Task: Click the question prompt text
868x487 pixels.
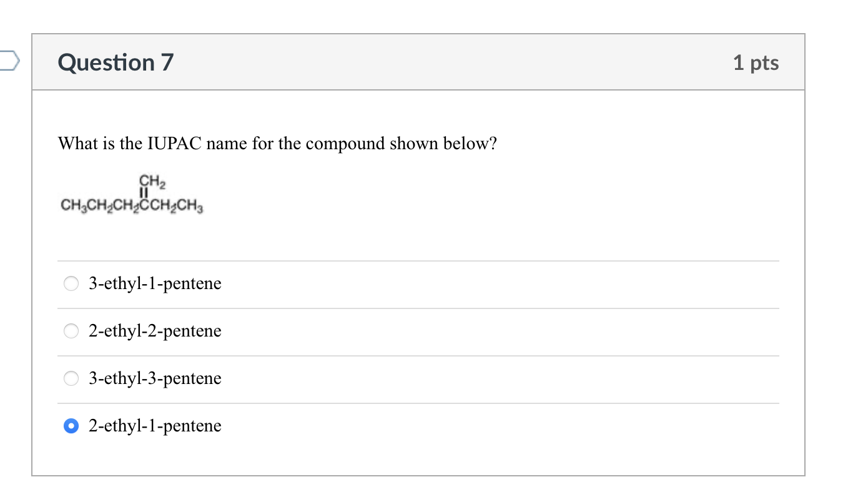Action: [x=277, y=144]
